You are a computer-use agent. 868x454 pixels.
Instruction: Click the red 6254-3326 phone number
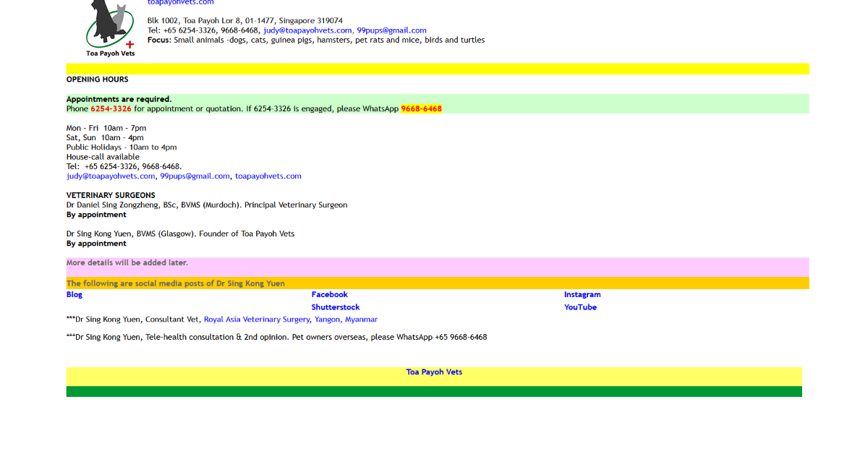point(111,108)
